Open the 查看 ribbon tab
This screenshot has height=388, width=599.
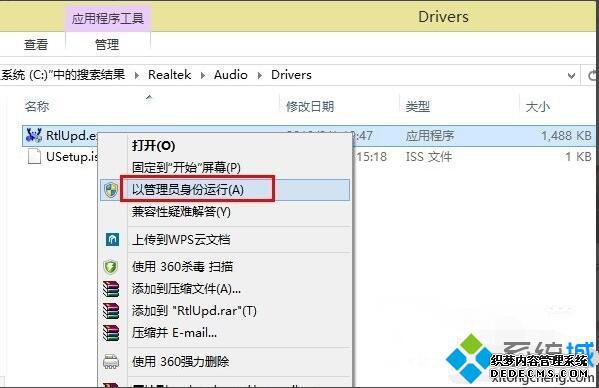coord(36,45)
